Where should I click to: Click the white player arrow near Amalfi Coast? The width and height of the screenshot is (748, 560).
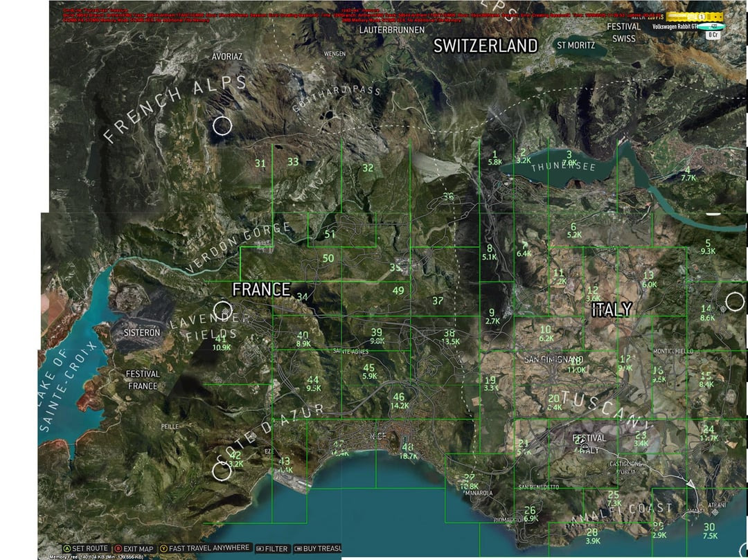tap(690, 483)
